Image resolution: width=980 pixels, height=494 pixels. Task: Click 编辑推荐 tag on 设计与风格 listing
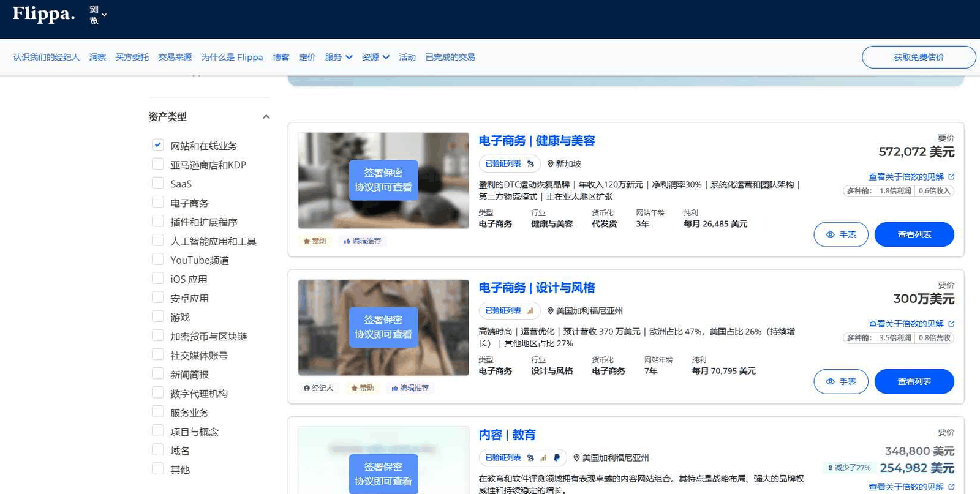coord(410,388)
